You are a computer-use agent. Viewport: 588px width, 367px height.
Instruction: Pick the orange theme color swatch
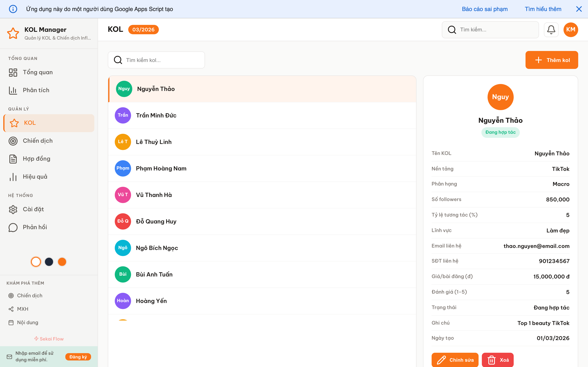(x=62, y=262)
